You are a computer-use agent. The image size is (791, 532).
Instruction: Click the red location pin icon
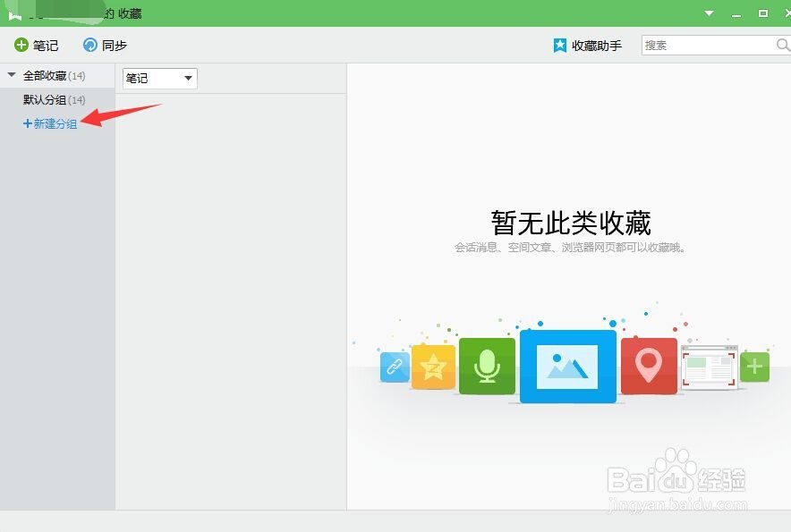point(649,366)
